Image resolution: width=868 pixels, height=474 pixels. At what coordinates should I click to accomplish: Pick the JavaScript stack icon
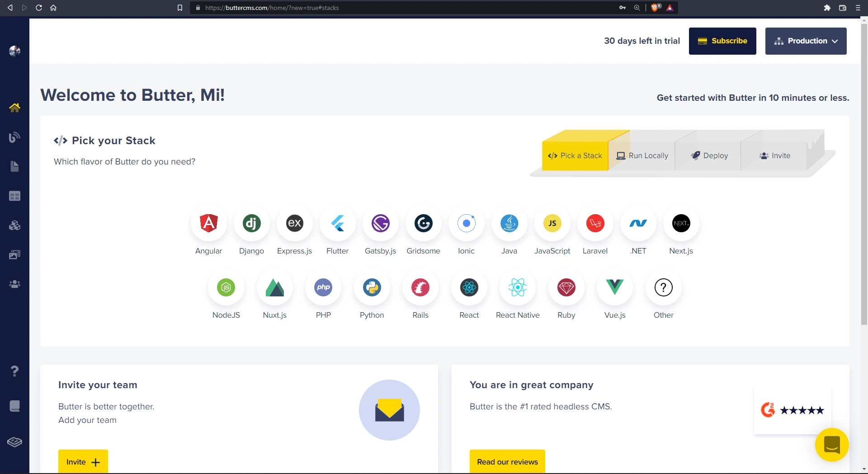tap(552, 223)
